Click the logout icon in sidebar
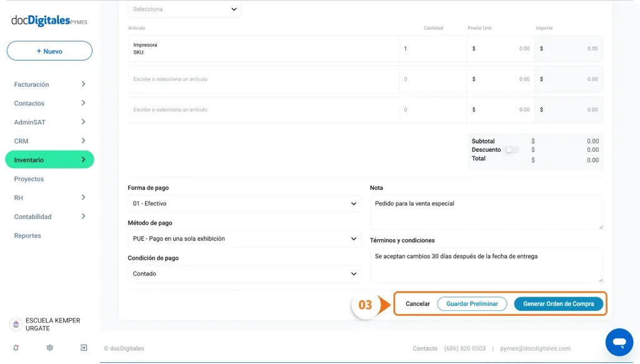Screen dimensions: 640x364 pos(84,348)
